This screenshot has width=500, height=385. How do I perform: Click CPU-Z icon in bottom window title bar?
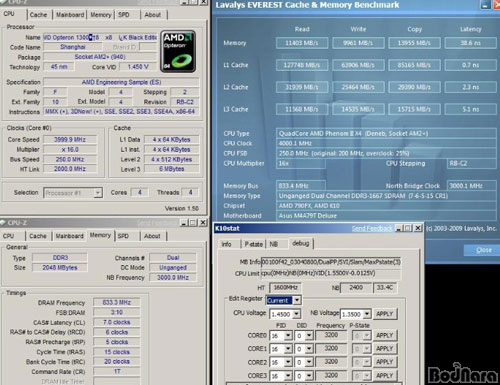(x=3, y=223)
